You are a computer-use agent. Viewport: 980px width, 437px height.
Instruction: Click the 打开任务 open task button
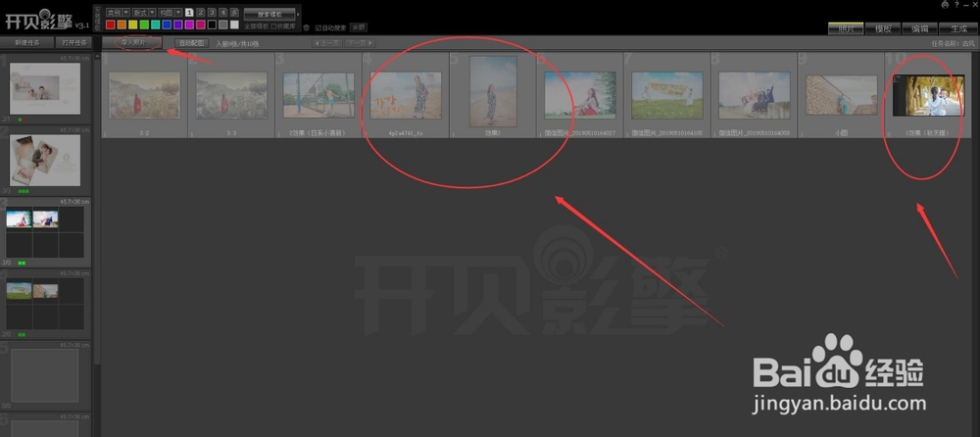click(x=73, y=42)
